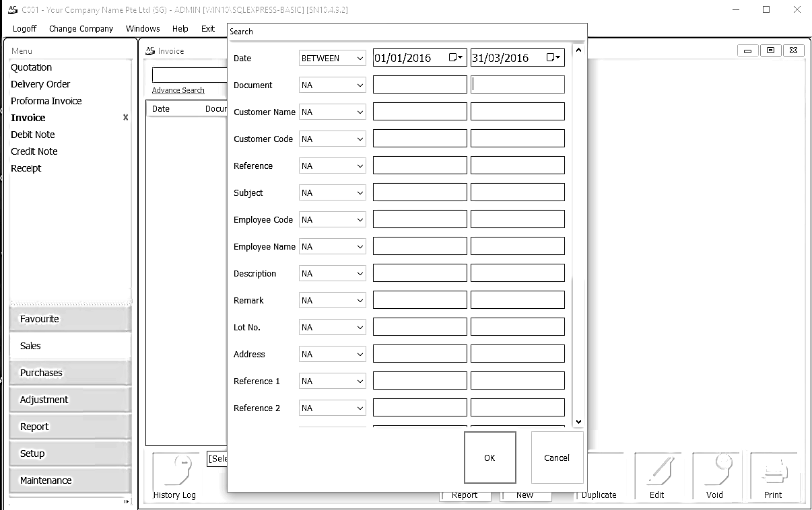Open the Maintenance section
Screen dimensions: 812x510
tap(70, 480)
